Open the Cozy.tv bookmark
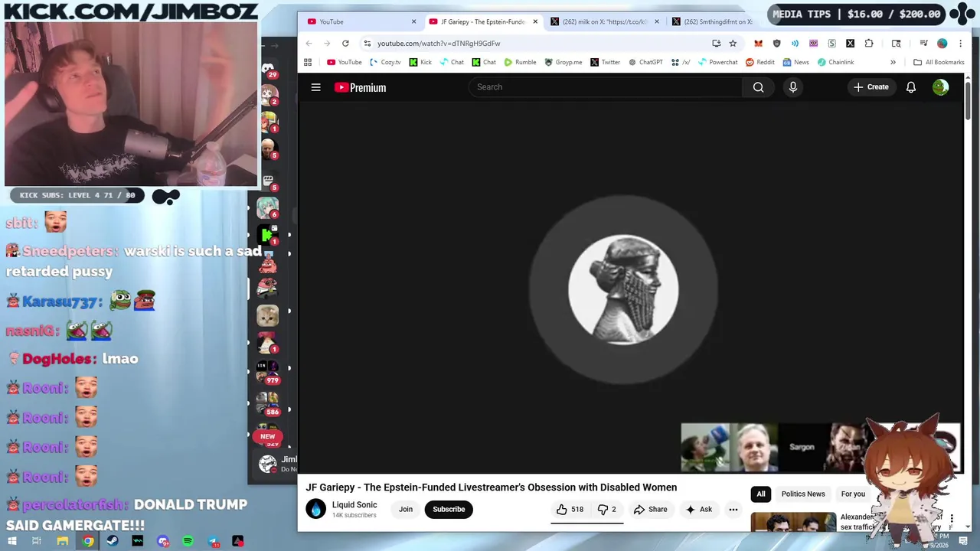 (385, 62)
